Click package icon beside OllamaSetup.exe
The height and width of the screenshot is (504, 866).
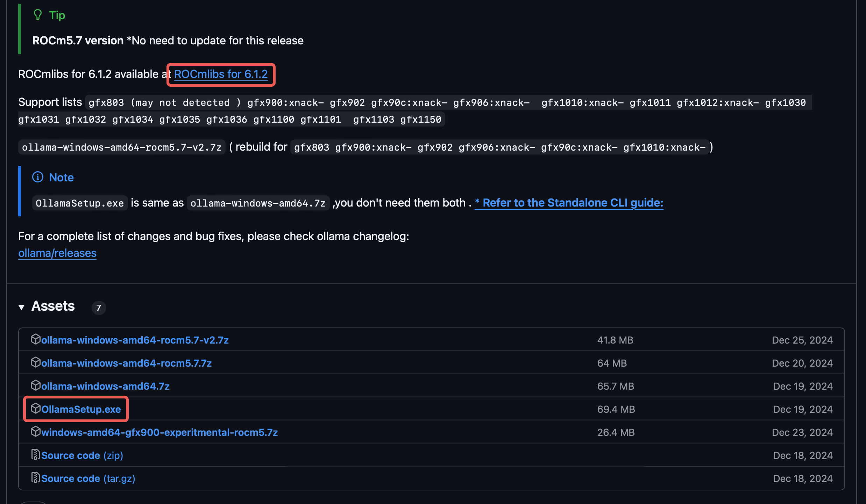click(36, 408)
